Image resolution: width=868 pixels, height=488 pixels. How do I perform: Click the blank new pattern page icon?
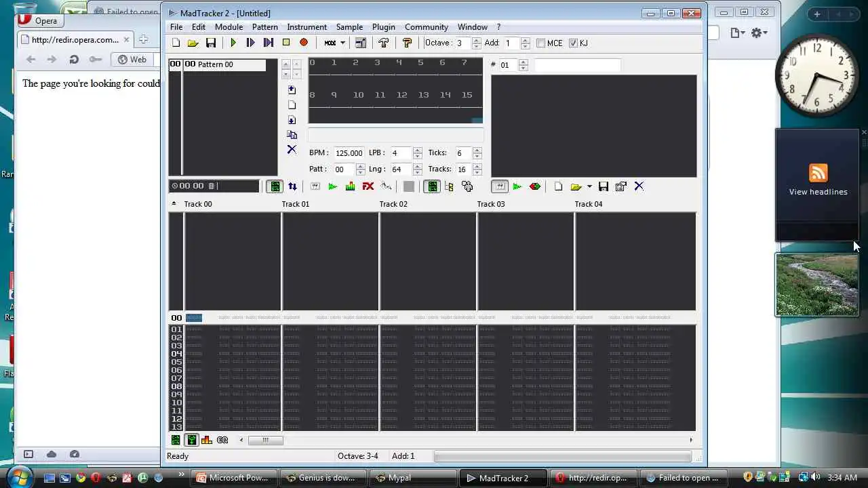coord(292,105)
